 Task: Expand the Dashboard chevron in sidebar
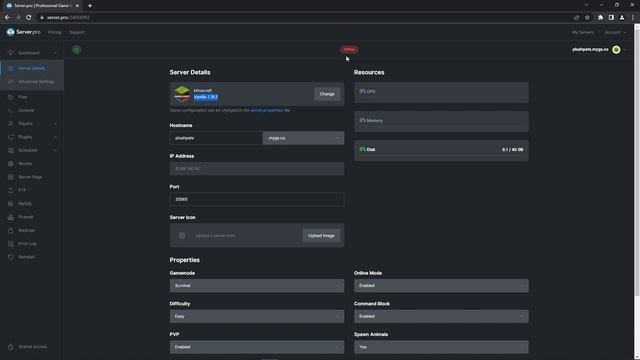click(x=55, y=53)
